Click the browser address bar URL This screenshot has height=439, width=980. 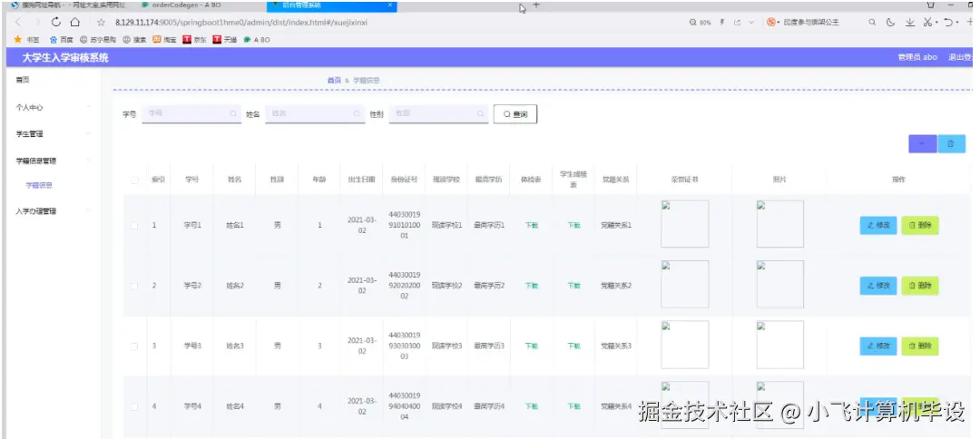pyautogui.click(x=241, y=23)
